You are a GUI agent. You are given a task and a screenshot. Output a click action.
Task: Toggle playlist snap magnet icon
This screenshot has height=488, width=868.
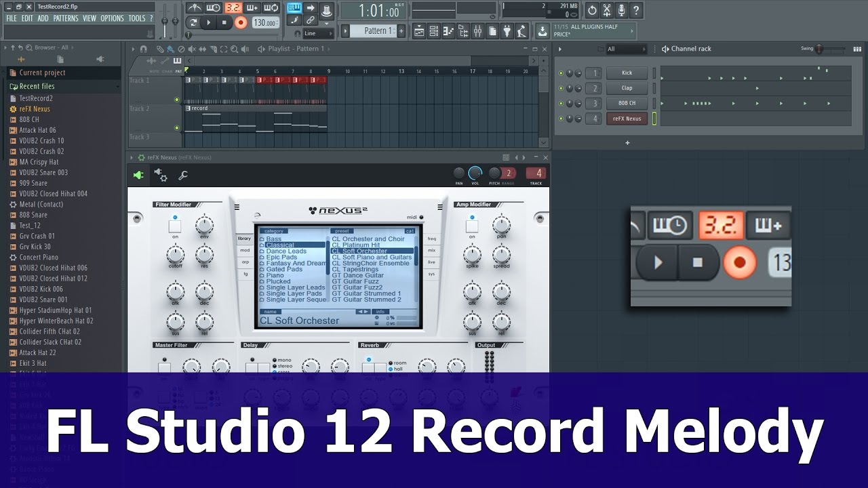(143, 49)
